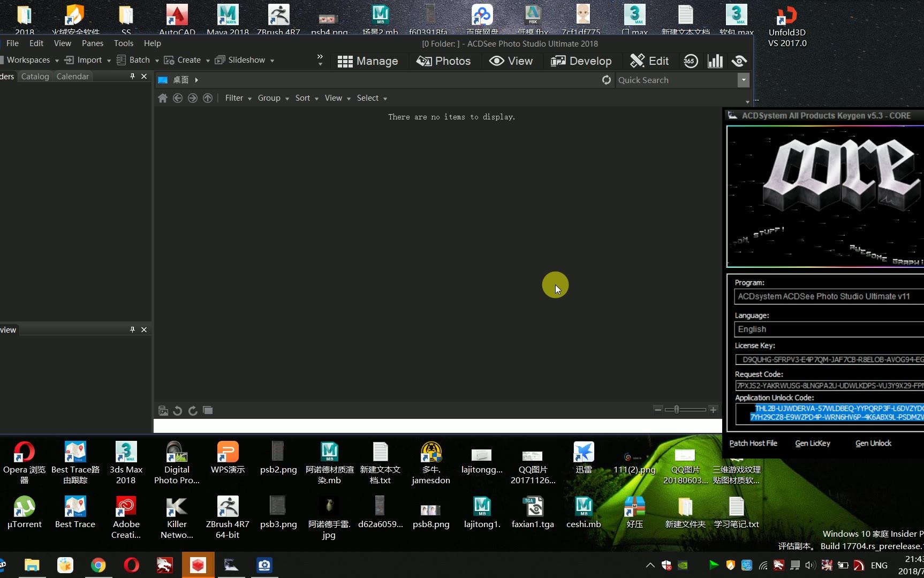The image size is (924, 578).
Task: Open Chrome from the taskbar
Action: tap(99, 565)
